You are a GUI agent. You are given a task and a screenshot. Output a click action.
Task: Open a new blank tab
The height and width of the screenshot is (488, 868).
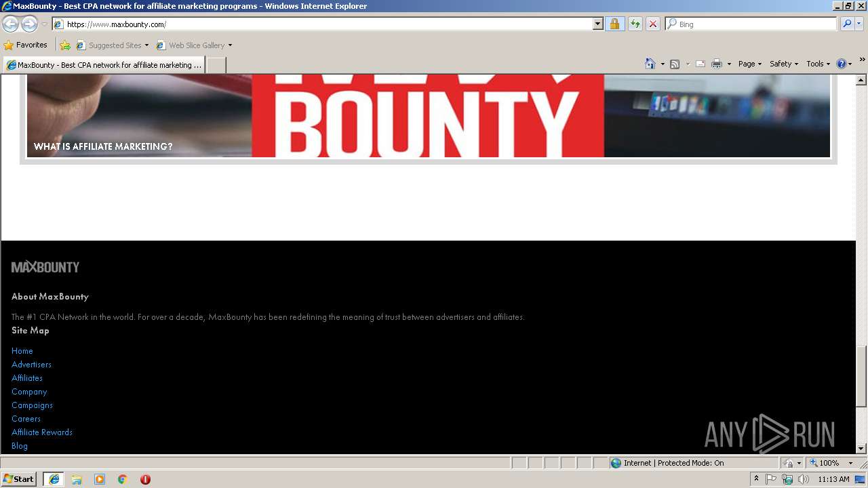(x=216, y=65)
